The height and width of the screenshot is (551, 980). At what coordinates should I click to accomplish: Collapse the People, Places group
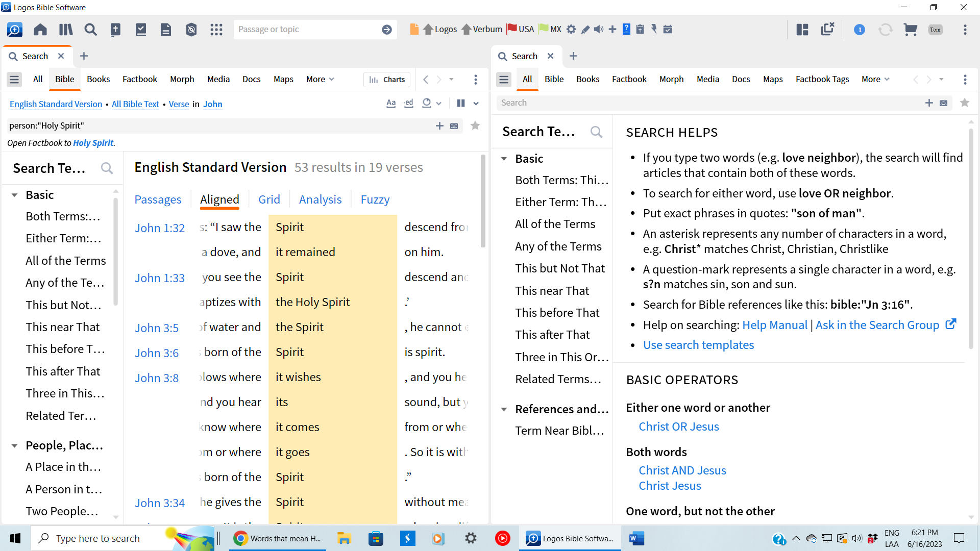[x=15, y=445]
